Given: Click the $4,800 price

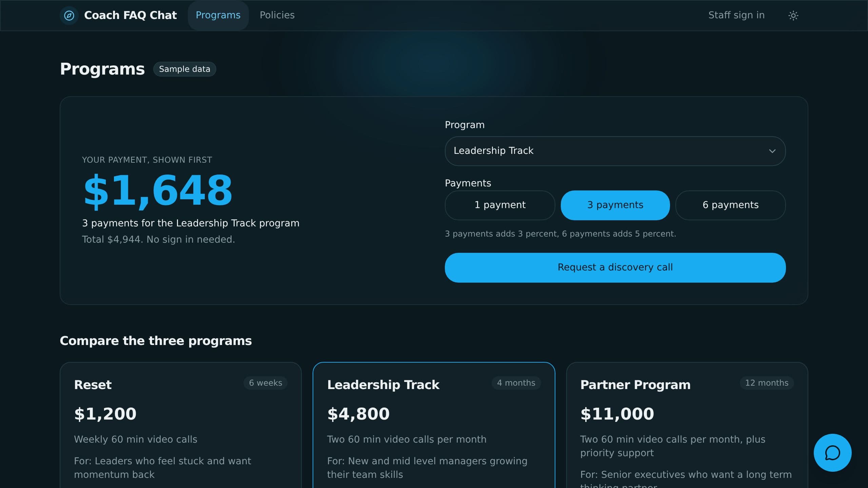Looking at the screenshot, I should pyautogui.click(x=358, y=414).
